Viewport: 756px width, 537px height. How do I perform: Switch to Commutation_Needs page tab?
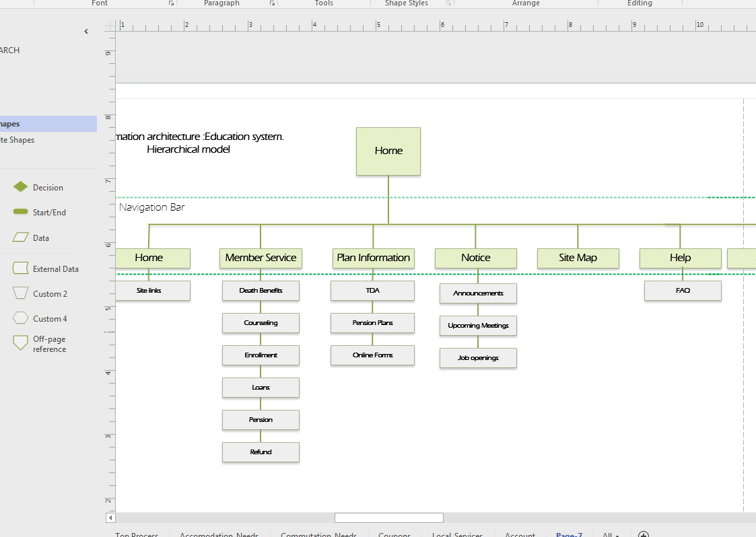coord(318,534)
